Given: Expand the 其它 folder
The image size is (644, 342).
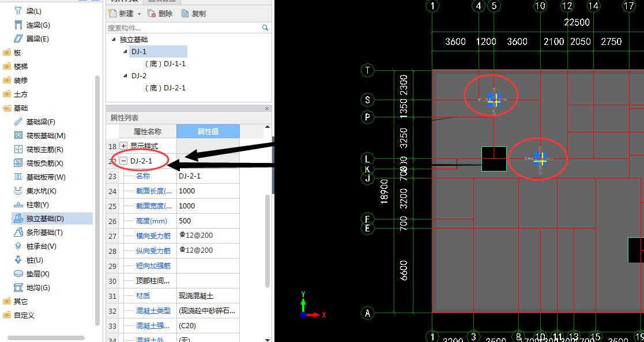Looking at the screenshot, I should click(7, 301).
